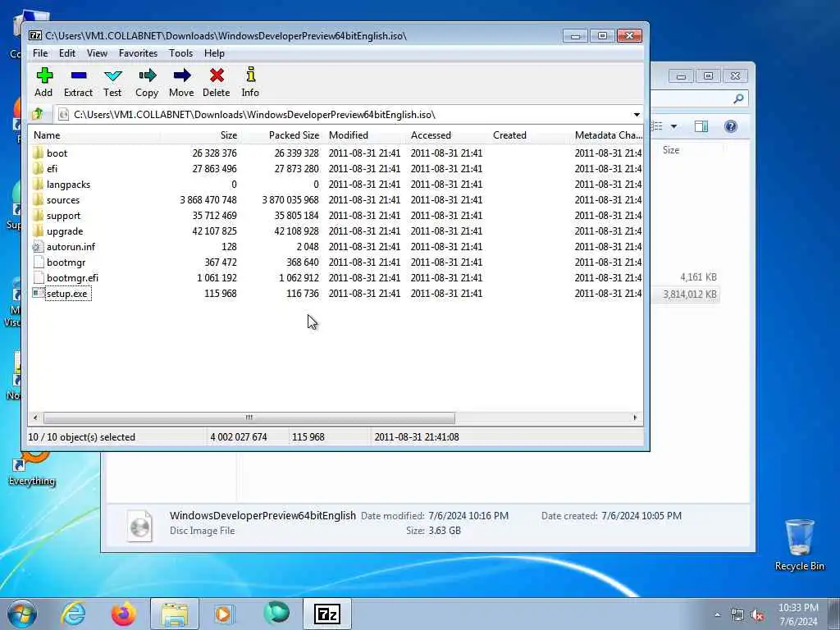
Task: Select the support folder icon
Action: coord(38,216)
